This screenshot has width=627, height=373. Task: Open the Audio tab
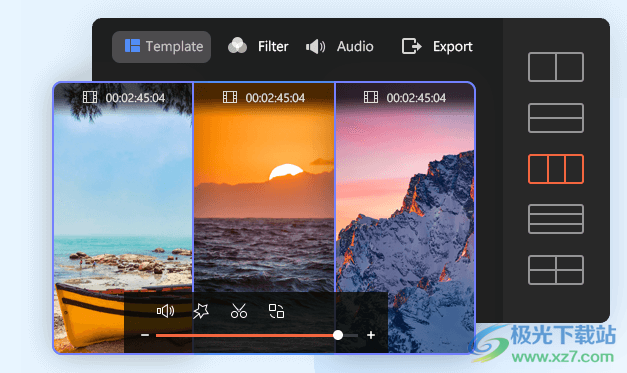339,46
